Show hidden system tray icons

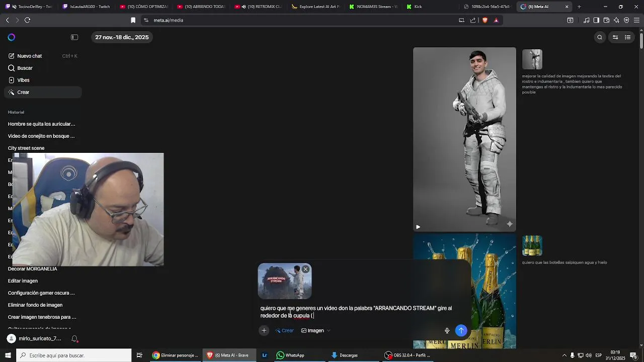point(564,355)
